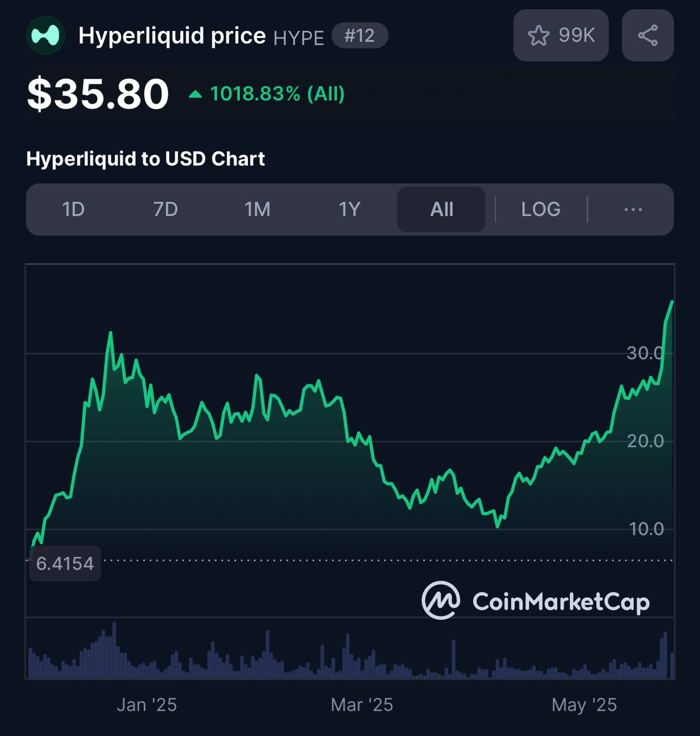Viewport: 700px width, 736px height.
Task: Open the three-dots more chart options
Action: [633, 209]
